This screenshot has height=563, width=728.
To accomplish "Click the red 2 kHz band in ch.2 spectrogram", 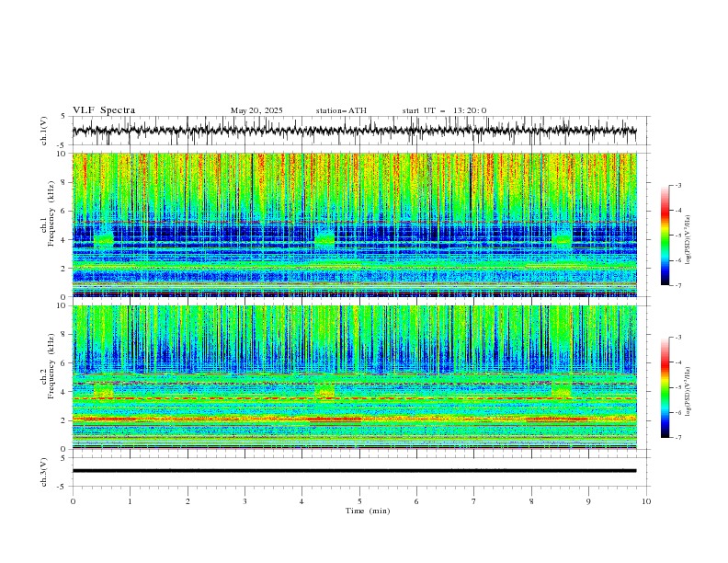I will tap(354, 419).
